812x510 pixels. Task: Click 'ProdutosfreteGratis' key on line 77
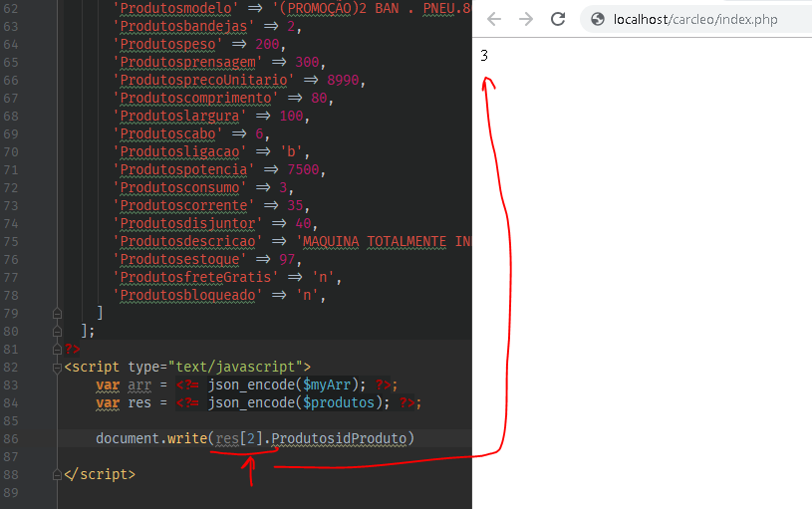[x=195, y=278]
